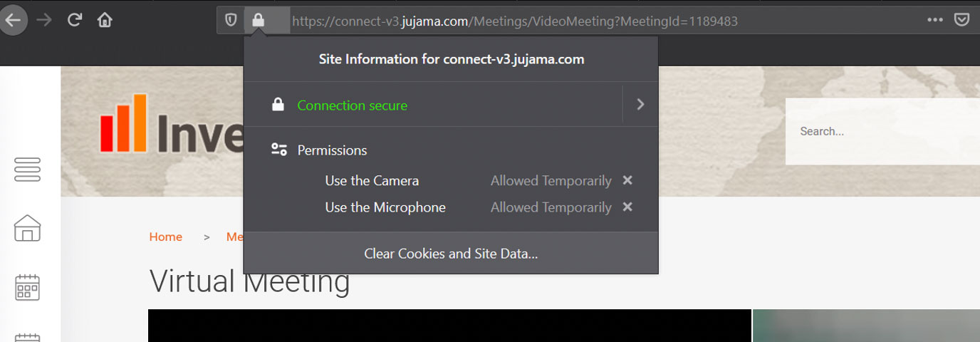
Task: Click the browser forward arrow
Action: point(44,20)
